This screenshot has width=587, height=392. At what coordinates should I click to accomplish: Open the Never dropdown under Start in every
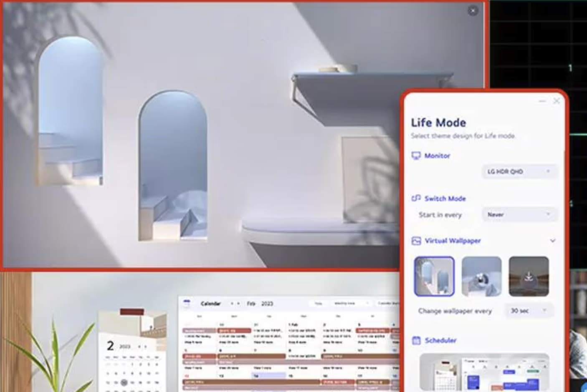coord(519,214)
